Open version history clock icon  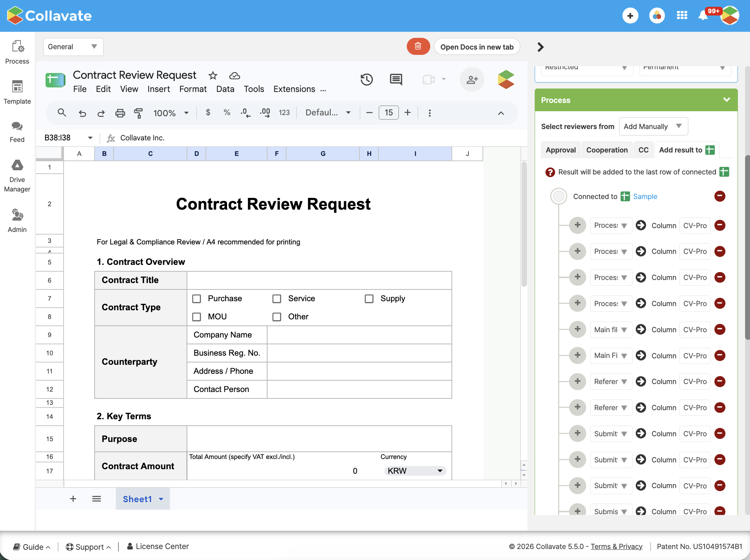click(x=366, y=79)
